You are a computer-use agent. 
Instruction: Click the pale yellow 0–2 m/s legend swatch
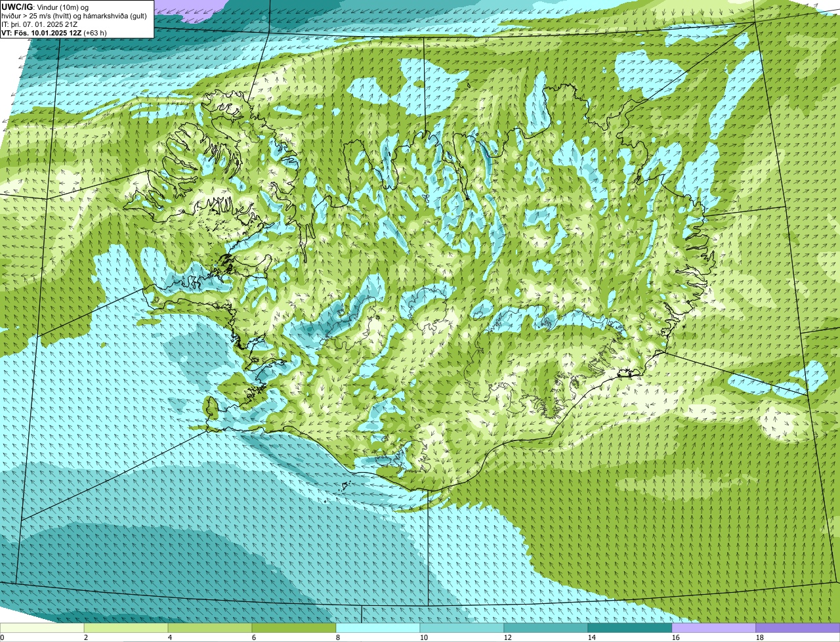click(42, 628)
